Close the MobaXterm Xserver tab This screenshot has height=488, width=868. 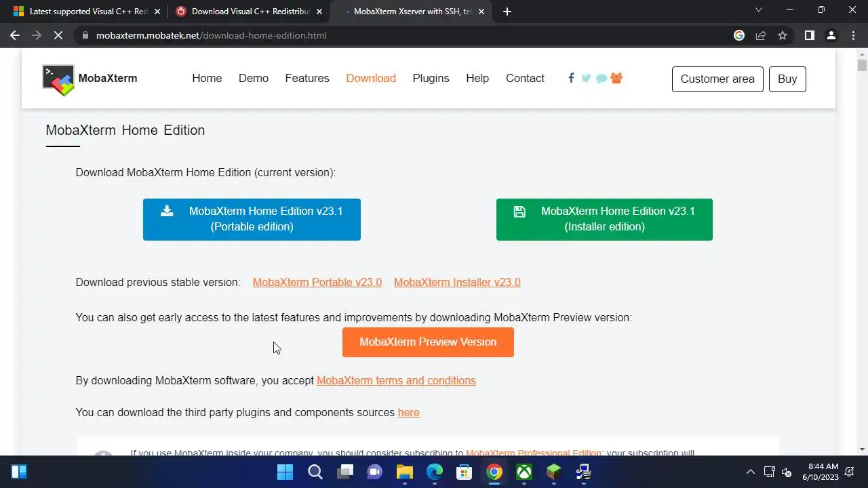pos(481,12)
